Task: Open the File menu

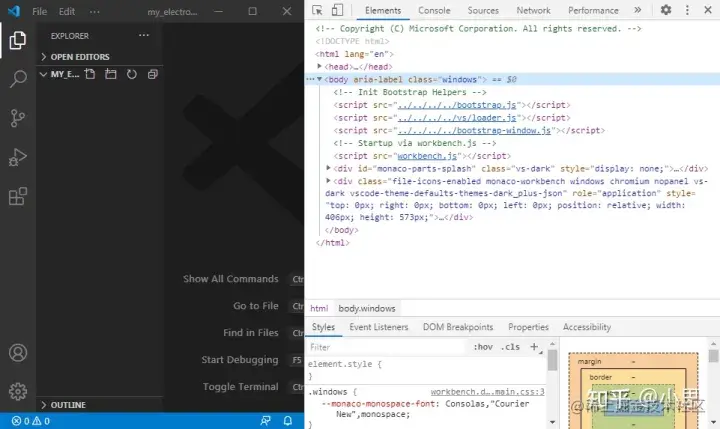Action: (x=39, y=11)
